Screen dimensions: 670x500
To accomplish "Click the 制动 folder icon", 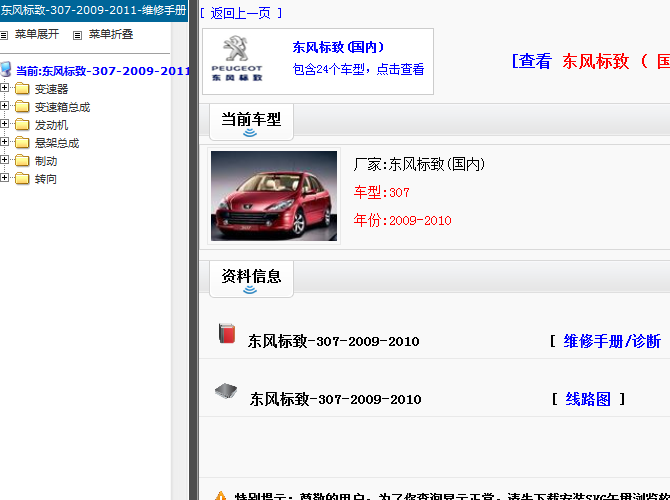I will (x=22, y=160).
